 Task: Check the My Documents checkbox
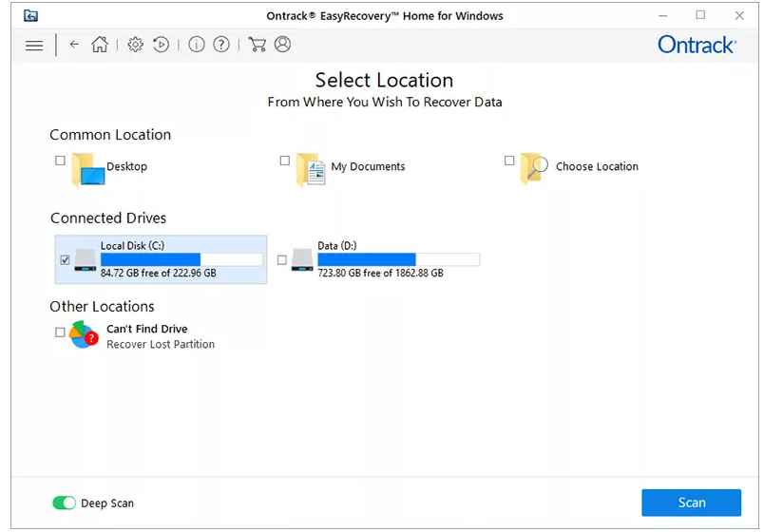(x=284, y=161)
